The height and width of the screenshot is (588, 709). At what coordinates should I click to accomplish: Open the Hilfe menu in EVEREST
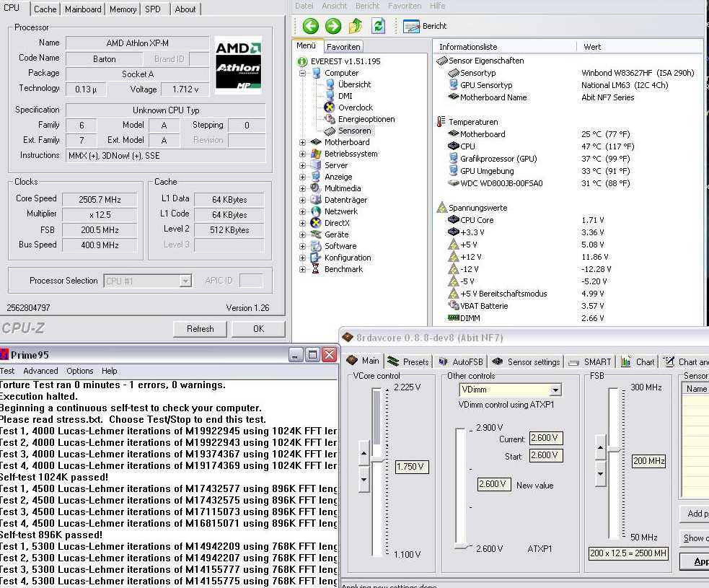[437, 6]
